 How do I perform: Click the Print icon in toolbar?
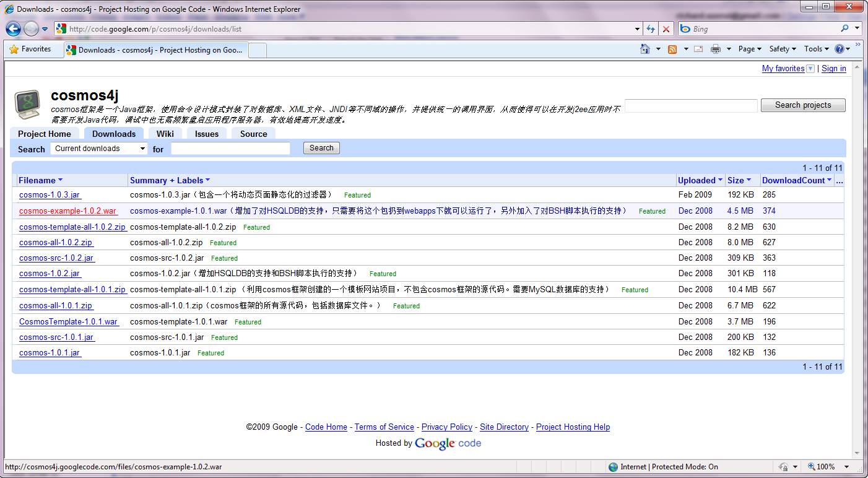(x=716, y=49)
